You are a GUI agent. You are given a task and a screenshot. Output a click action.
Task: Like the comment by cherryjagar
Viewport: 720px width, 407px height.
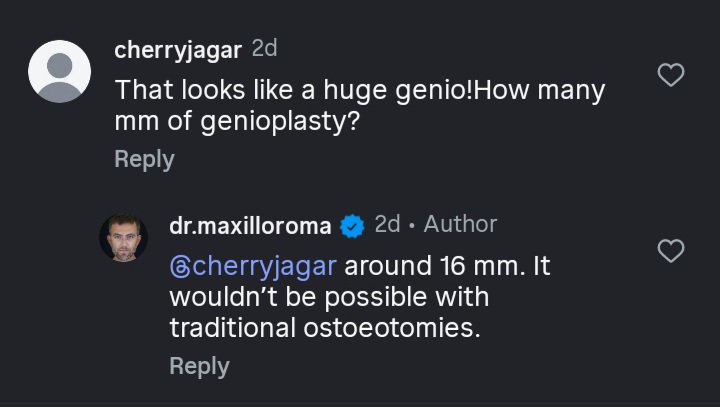(x=670, y=74)
